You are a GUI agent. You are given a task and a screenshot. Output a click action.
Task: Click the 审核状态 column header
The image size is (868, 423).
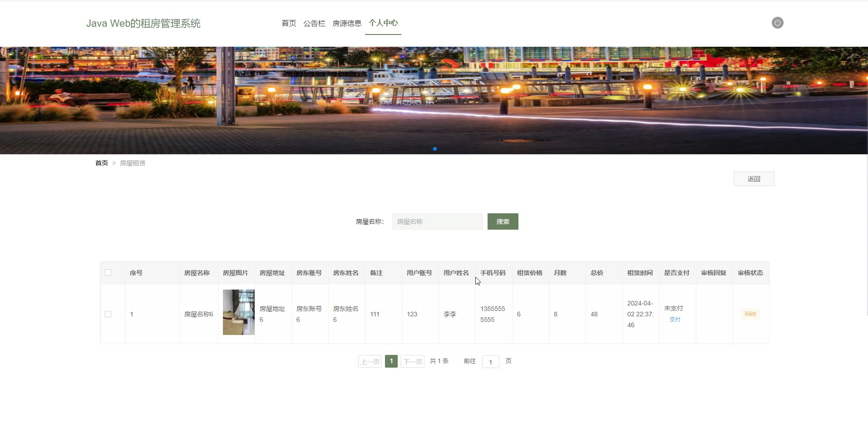(750, 273)
